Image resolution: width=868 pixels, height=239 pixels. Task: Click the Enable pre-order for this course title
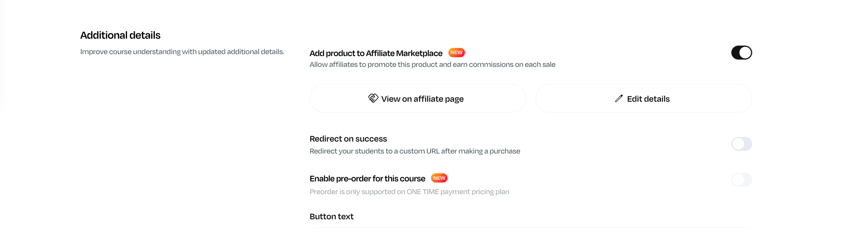367,179
